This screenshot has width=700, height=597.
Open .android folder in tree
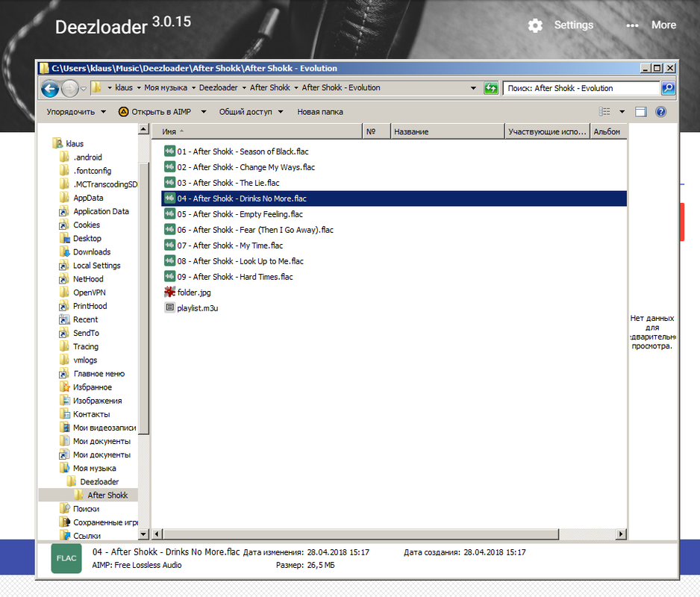click(x=81, y=157)
